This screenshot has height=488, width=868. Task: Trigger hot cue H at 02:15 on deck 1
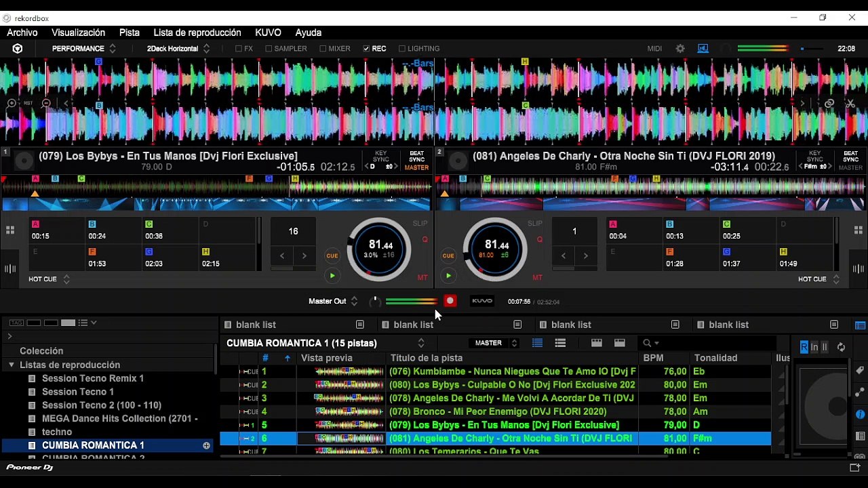point(227,258)
